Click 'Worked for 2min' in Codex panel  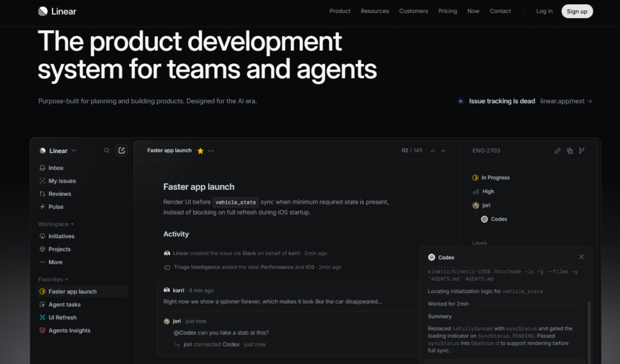[448, 304]
